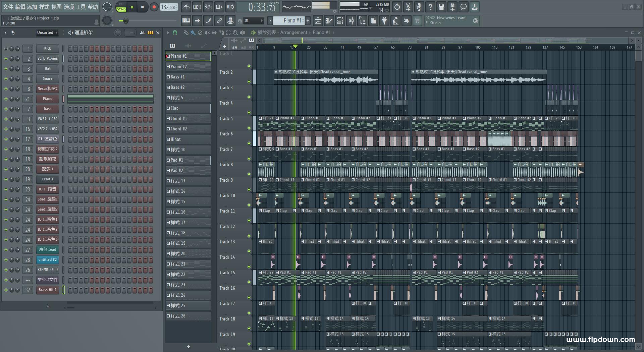This screenshot has height=352, width=644.
Task: Click the help question mark icon
Action: [430, 7]
